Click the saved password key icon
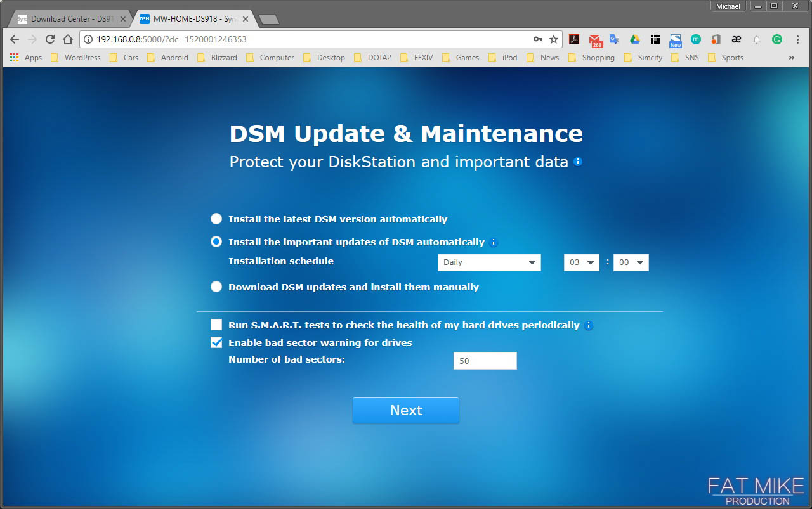Screen dimensions: 812x509 click(x=538, y=39)
